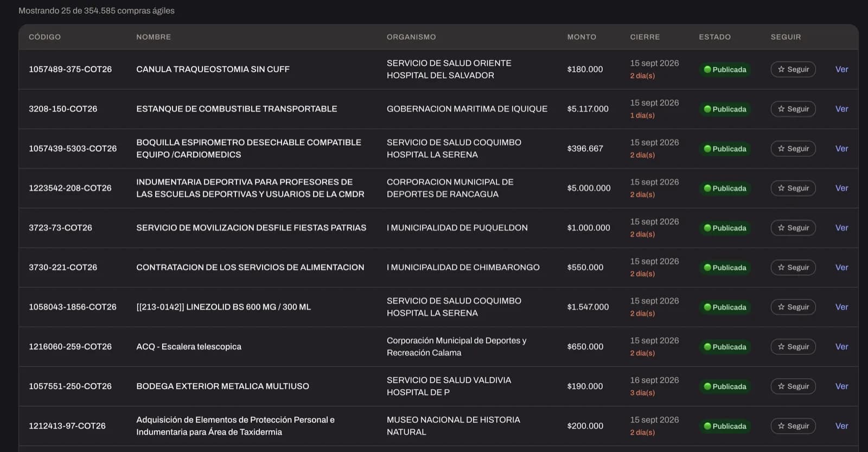
Task: Click the MONTO column header
Action: (582, 37)
